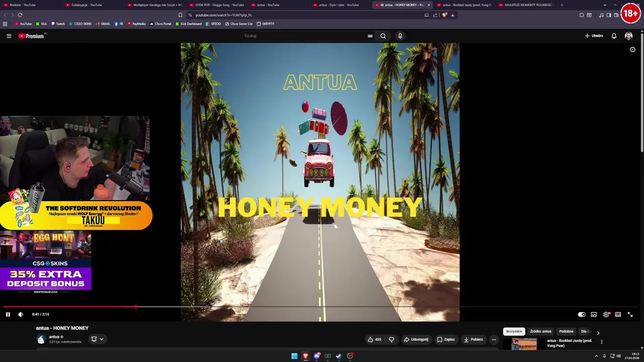Open the YouTube guide hamburger menu
The height and width of the screenshot is (362, 644).
coord(9,36)
